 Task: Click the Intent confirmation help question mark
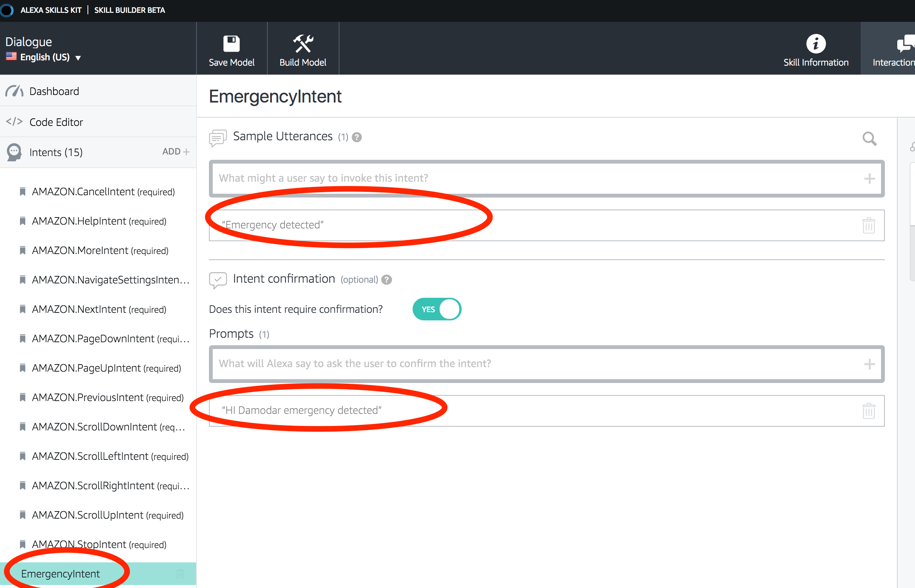point(387,280)
